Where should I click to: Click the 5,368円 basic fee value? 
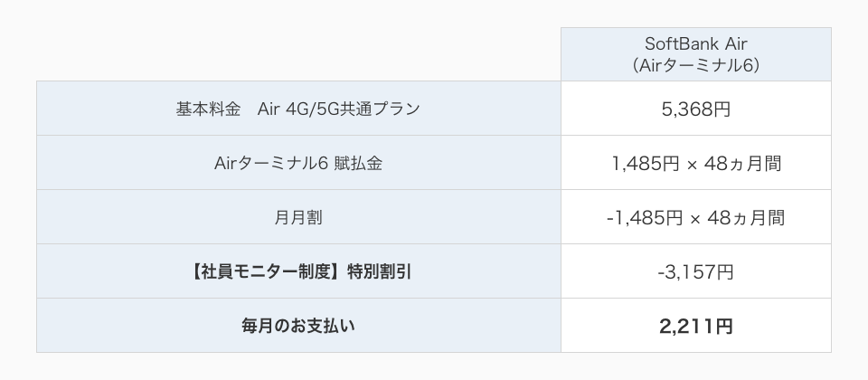click(695, 109)
